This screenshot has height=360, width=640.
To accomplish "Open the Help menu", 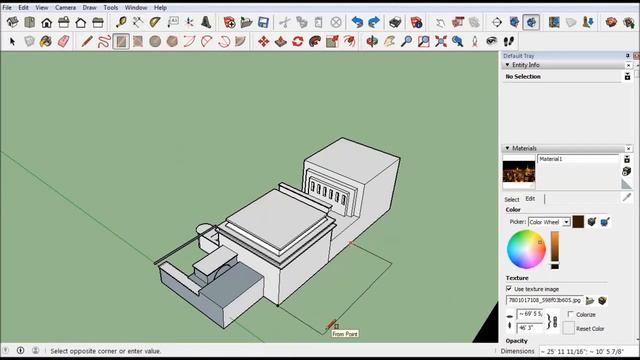I will 160,7.
